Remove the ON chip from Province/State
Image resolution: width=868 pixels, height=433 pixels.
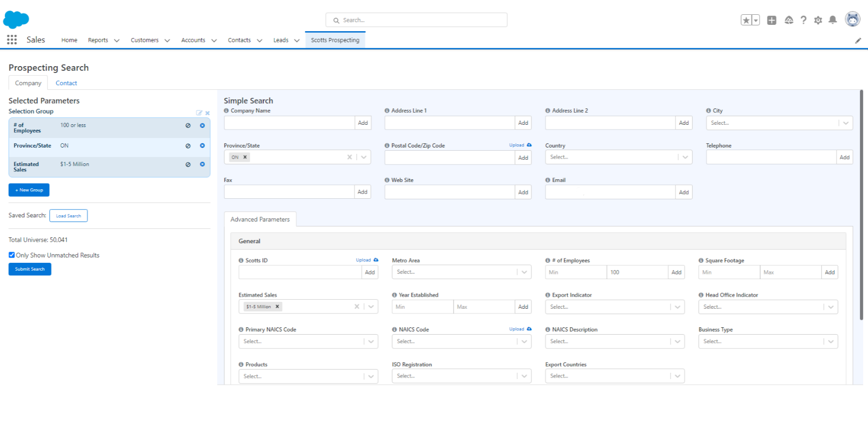click(245, 157)
